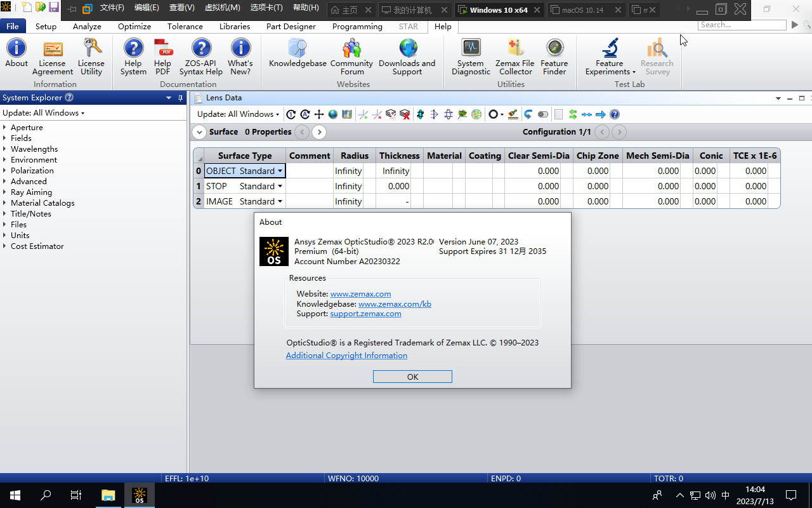
Task: Open the Help PDF
Action: click(163, 57)
